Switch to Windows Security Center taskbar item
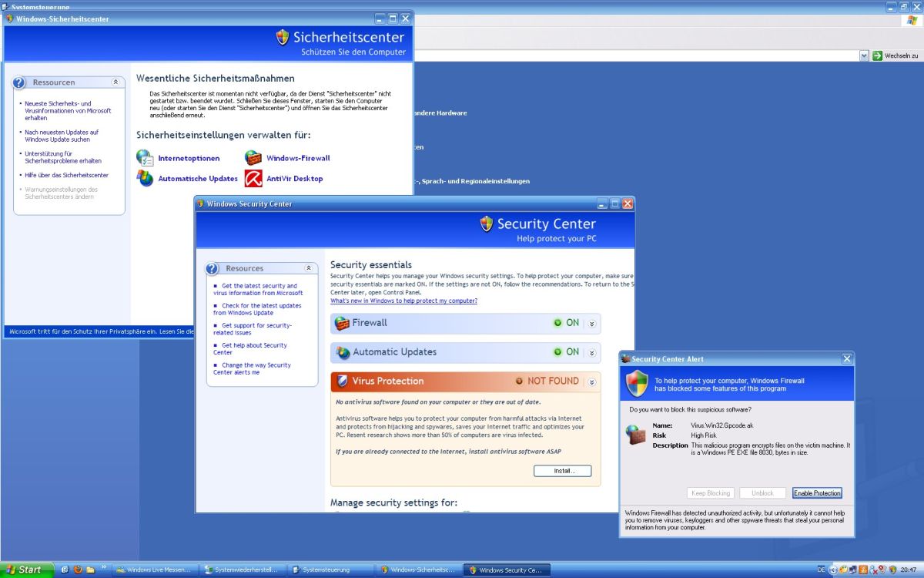The height and width of the screenshot is (578, 924). (508, 570)
